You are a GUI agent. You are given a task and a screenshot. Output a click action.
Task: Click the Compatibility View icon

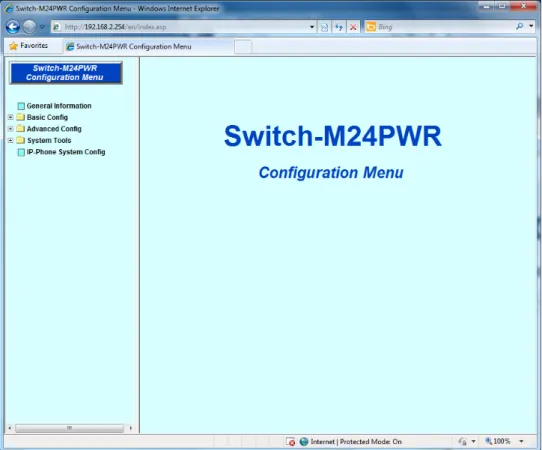[x=324, y=27]
